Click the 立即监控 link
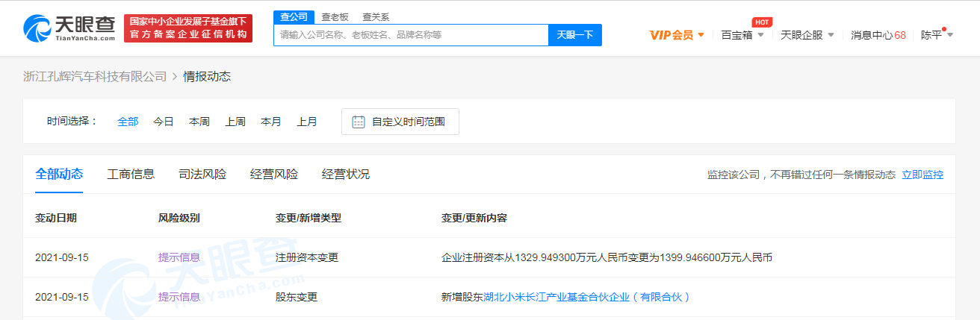The height and width of the screenshot is (320, 980). pos(922,175)
